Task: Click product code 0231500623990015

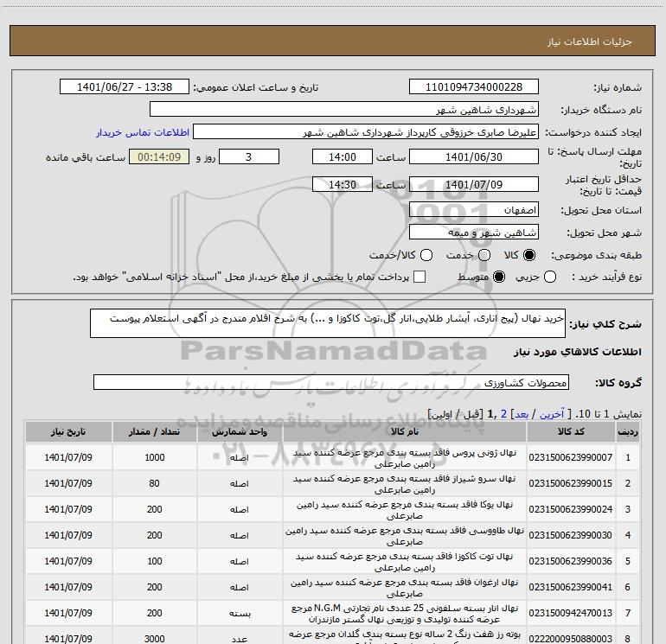Action: pos(571,483)
